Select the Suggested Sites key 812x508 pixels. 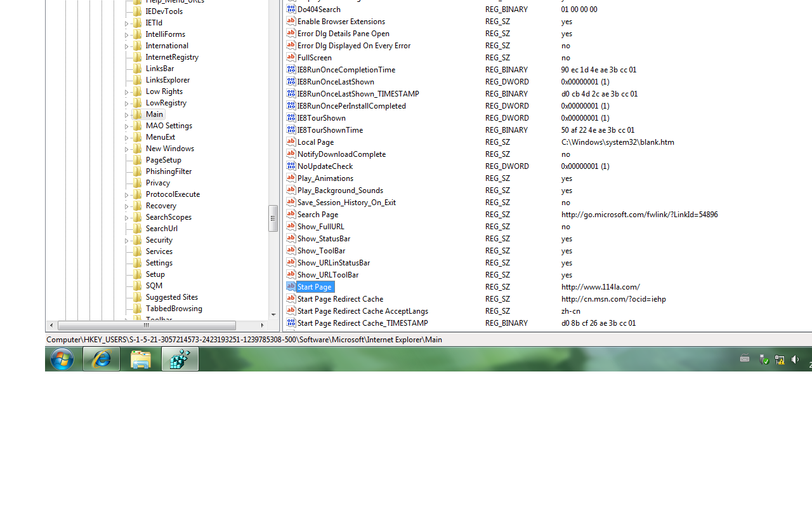171,297
